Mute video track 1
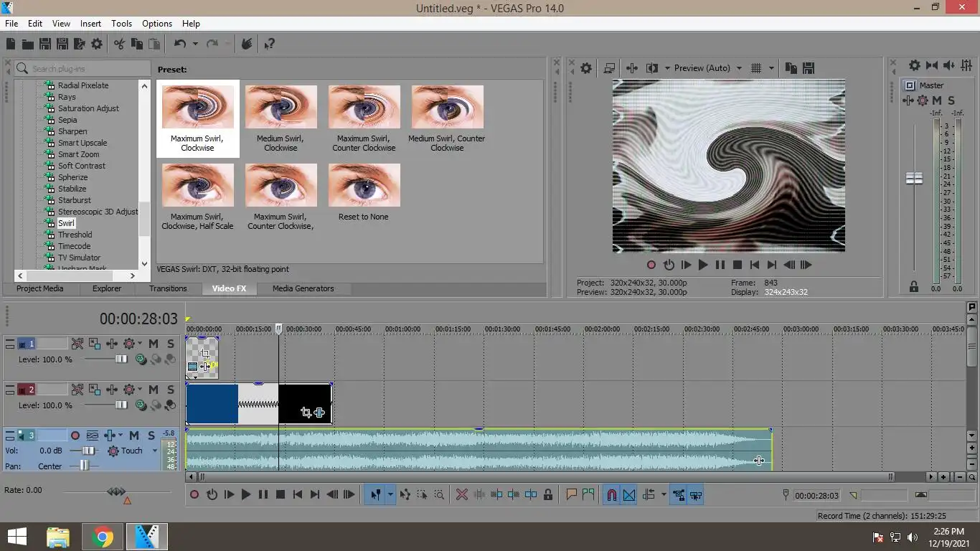980x551 pixels. (153, 344)
